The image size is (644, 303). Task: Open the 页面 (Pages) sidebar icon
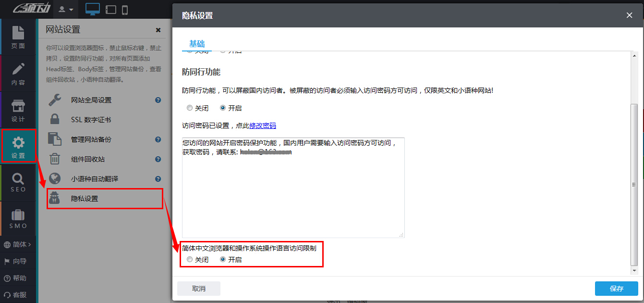click(18, 37)
